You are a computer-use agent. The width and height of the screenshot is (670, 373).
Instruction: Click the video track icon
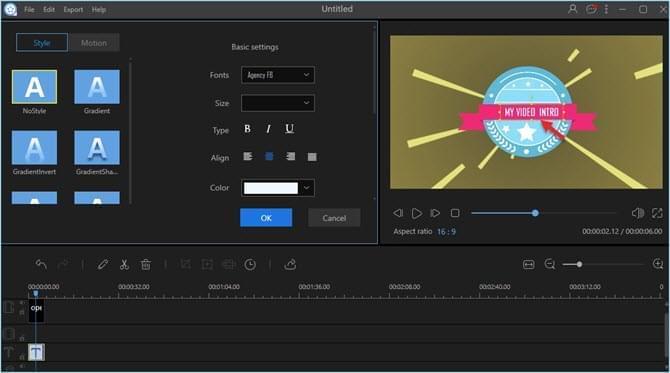[x=8, y=307]
